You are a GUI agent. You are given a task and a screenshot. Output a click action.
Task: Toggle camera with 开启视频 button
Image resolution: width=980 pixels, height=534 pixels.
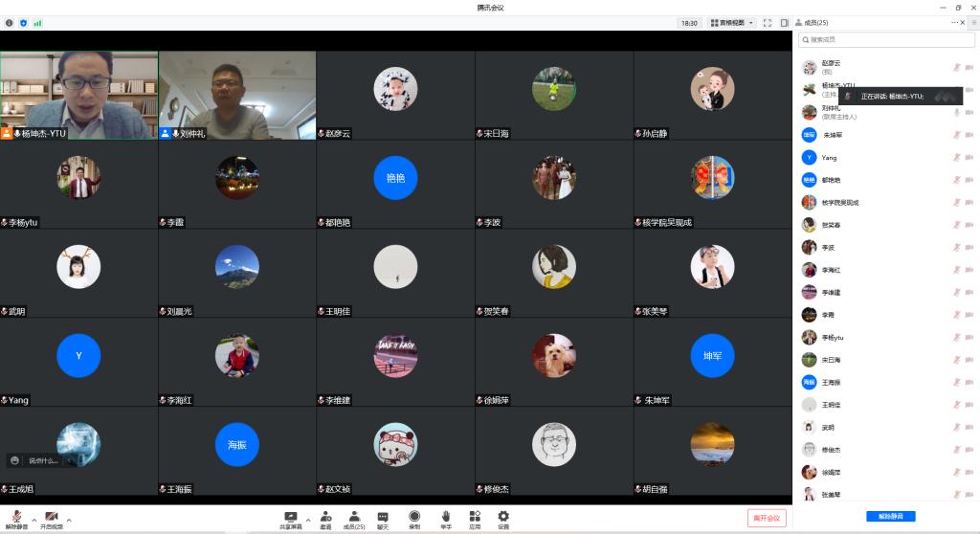pyautogui.click(x=52, y=517)
